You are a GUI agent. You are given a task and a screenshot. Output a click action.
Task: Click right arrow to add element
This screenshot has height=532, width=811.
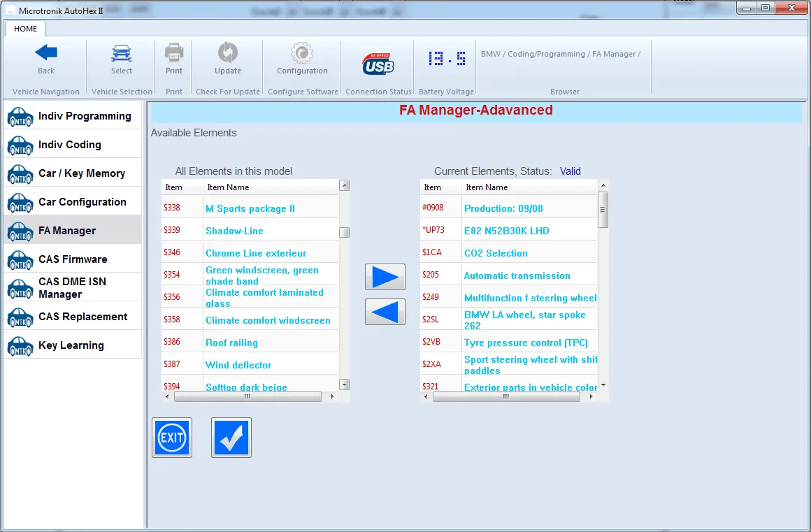click(x=385, y=277)
